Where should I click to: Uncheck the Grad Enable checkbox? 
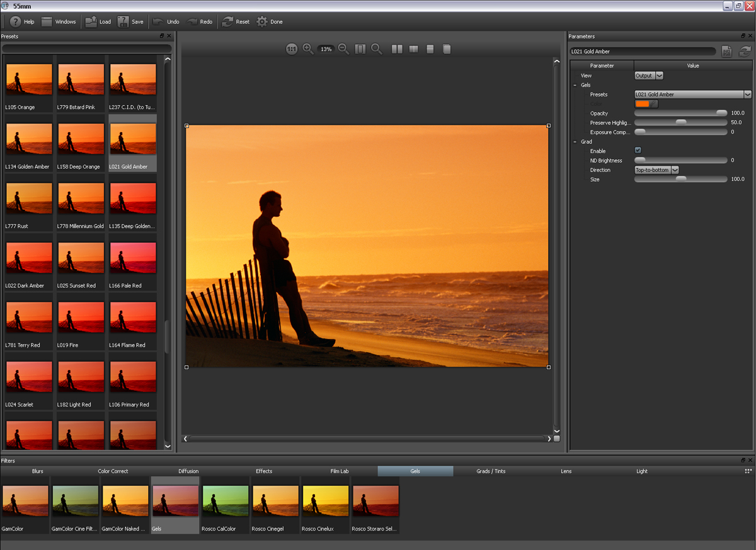pos(638,151)
